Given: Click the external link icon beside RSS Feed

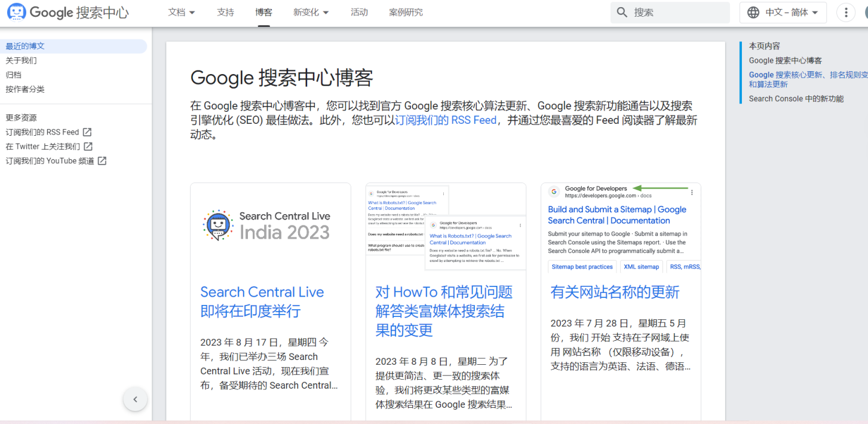Looking at the screenshot, I should click(87, 132).
